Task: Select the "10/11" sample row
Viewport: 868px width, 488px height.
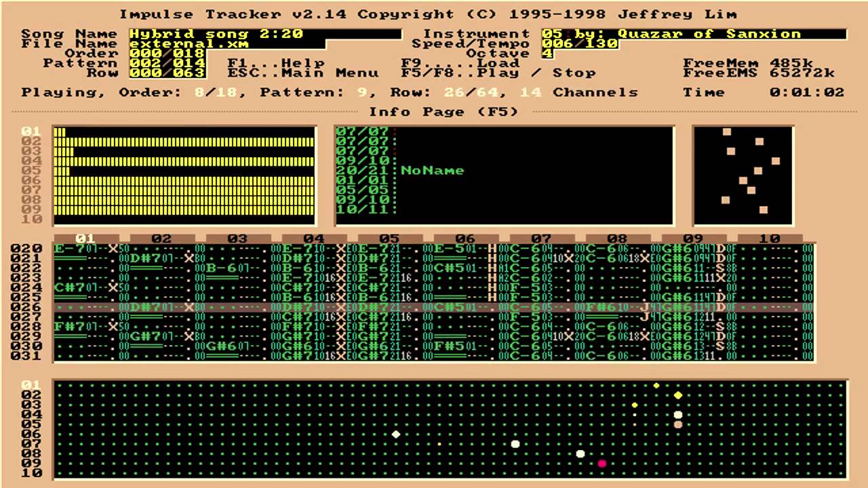Action: point(366,209)
